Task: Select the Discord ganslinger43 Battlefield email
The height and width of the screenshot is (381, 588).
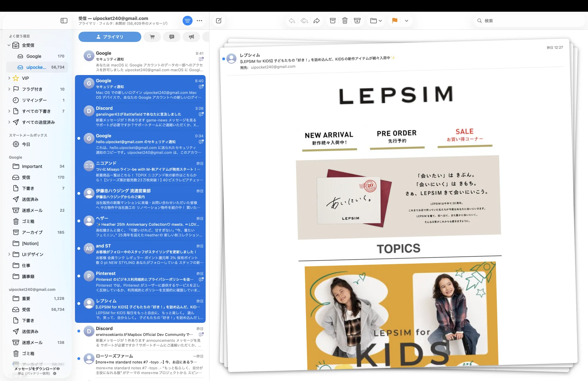Action: click(140, 116)
